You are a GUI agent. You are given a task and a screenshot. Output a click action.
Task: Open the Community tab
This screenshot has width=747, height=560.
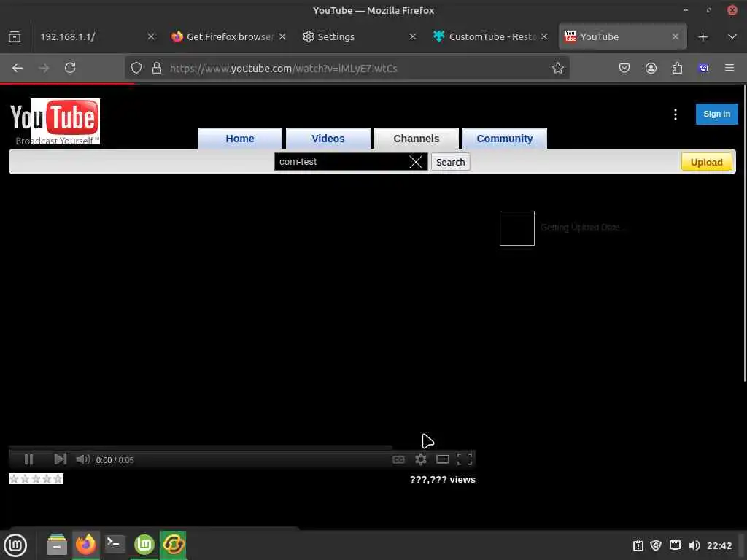tap(505, 139)
